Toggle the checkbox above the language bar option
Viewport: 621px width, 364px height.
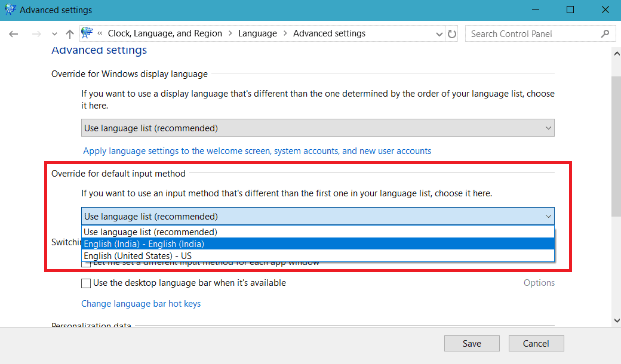(x=85, y=263)
